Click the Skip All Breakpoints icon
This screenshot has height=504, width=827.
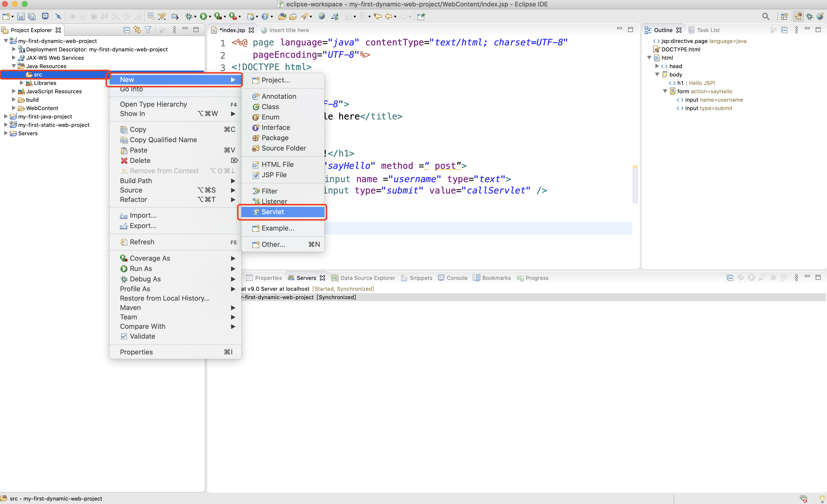point(59,16)
